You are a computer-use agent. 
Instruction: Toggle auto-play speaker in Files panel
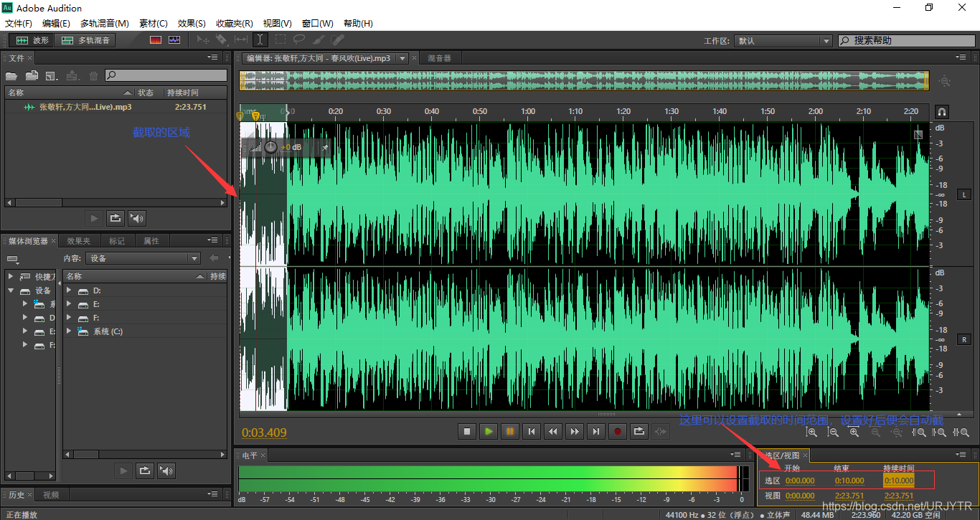pyautogui.click(x=137, y=218)
